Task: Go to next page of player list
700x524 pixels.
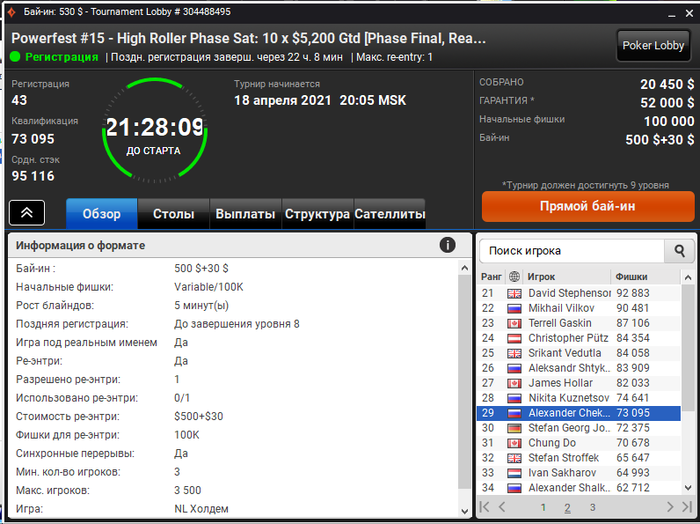Action: 670,507
